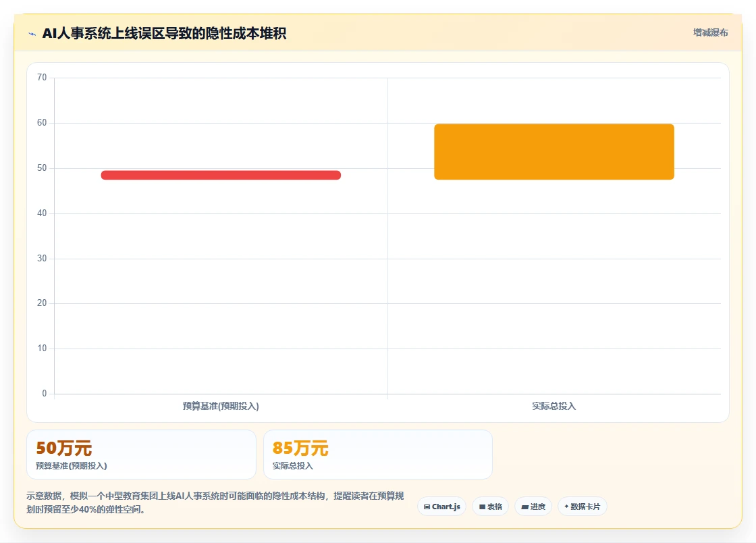Viewport: 756px width, 543px height.
Task: Click the red 预算基准 bar in chart
Action: pos(221,175)
